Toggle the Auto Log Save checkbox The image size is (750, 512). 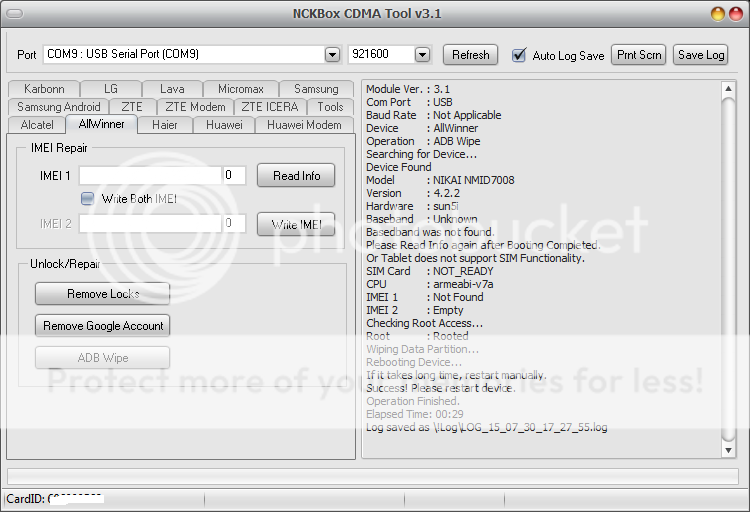(x=519, y=55)
